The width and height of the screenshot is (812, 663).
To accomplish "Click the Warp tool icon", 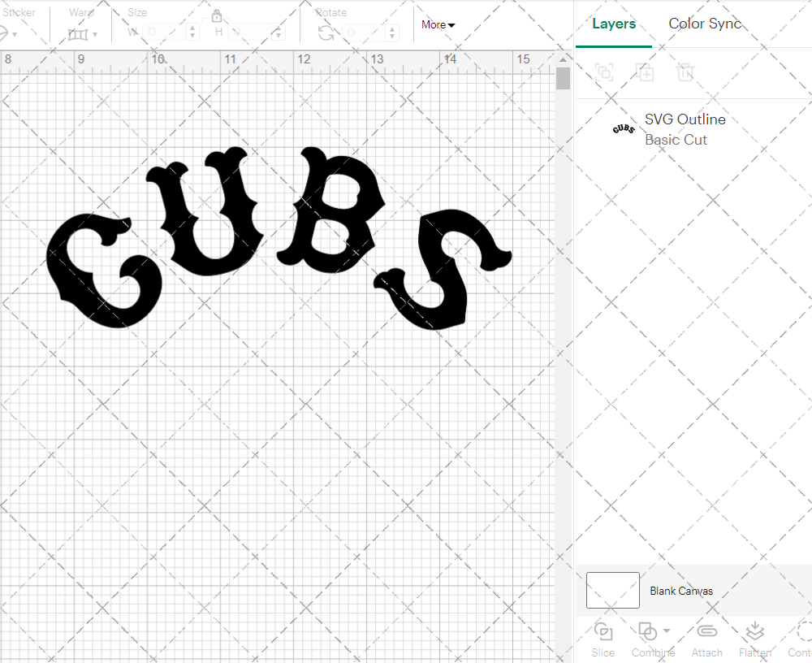I will pos(76,32).
